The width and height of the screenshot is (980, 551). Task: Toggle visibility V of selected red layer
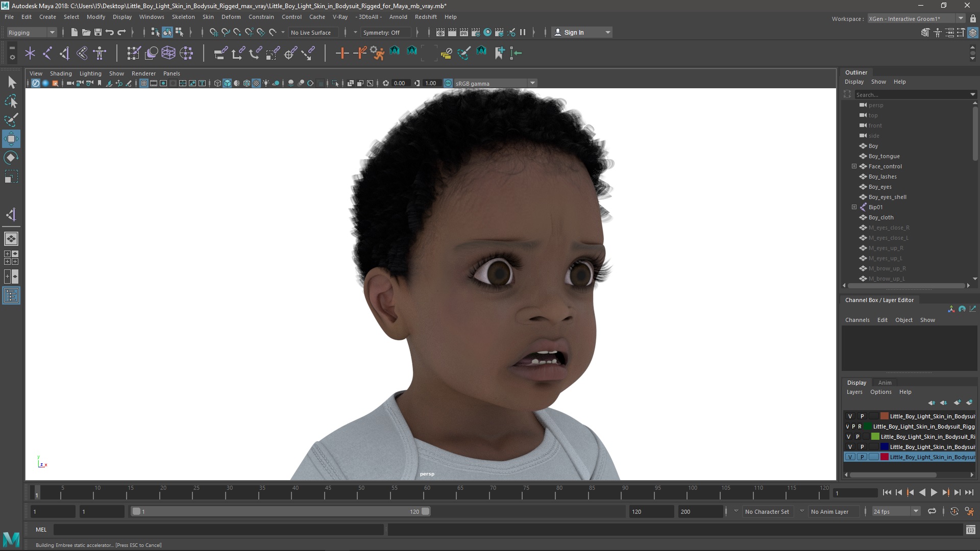click(x=850, y=457)
